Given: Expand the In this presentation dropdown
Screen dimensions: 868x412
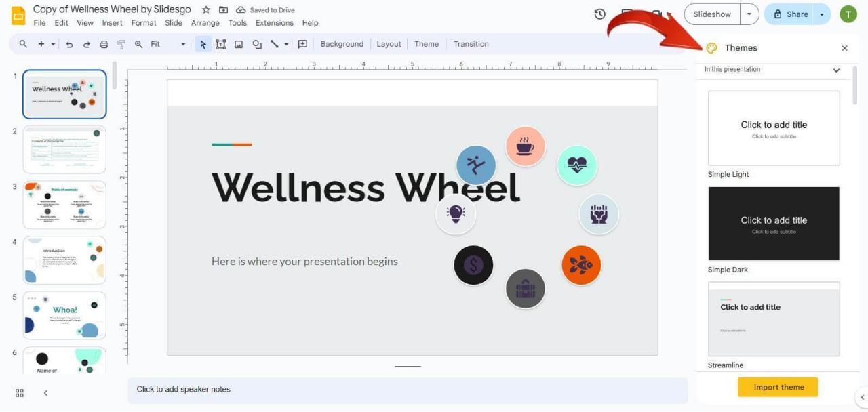Looking at the screenshot, I should pos(836,70).
